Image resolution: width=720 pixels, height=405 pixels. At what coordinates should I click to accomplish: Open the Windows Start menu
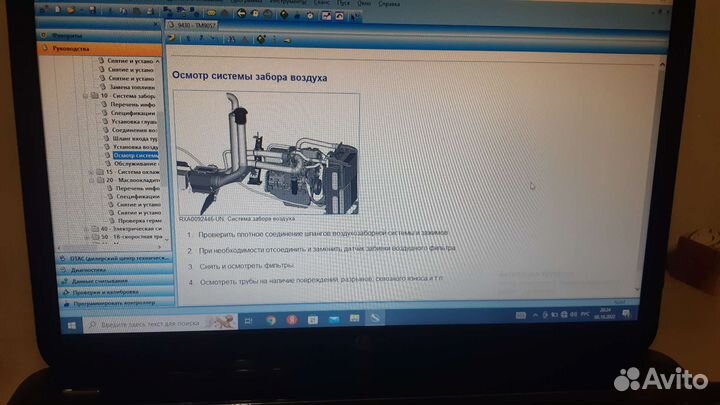click(x=71, y=325)
